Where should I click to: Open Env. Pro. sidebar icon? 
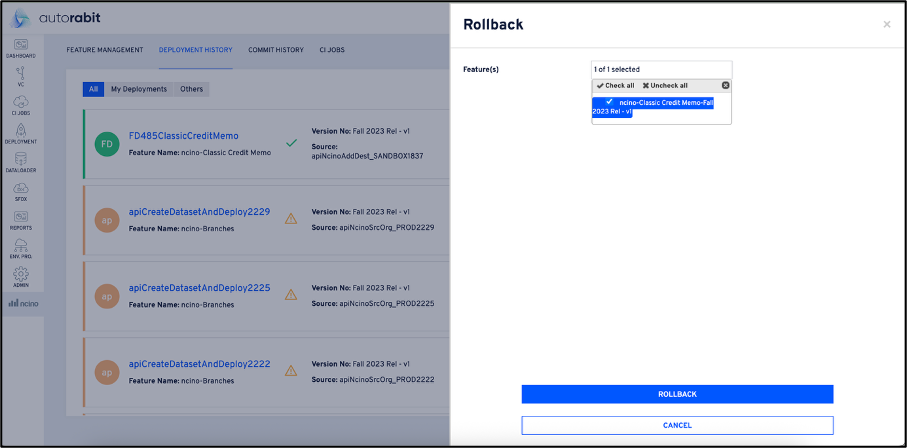click(21, 249)
